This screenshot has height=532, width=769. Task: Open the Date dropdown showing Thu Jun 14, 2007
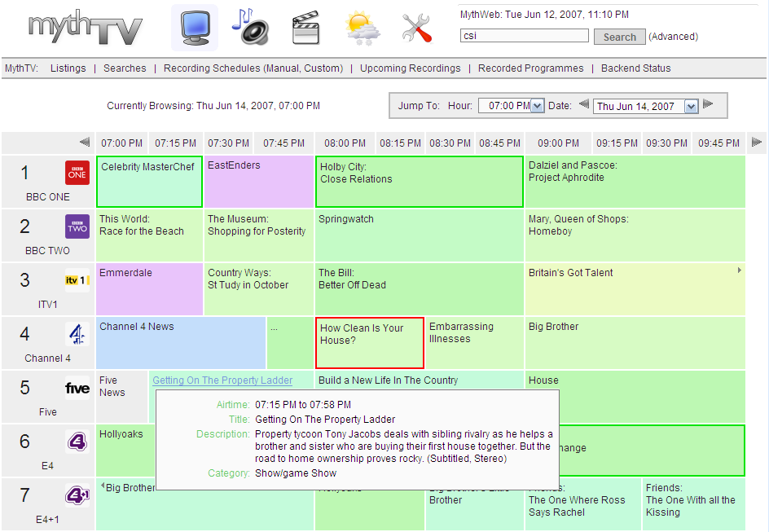coord(645,107)
